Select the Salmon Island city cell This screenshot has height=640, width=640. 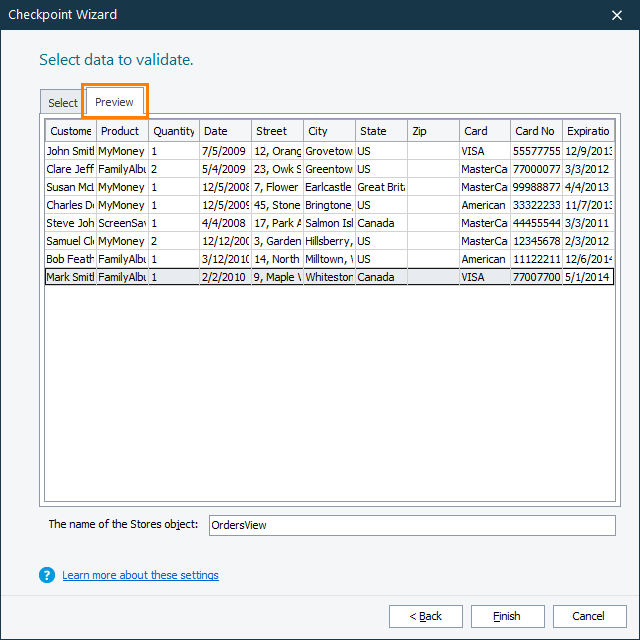pyautogui.click(x=329, y=223)
